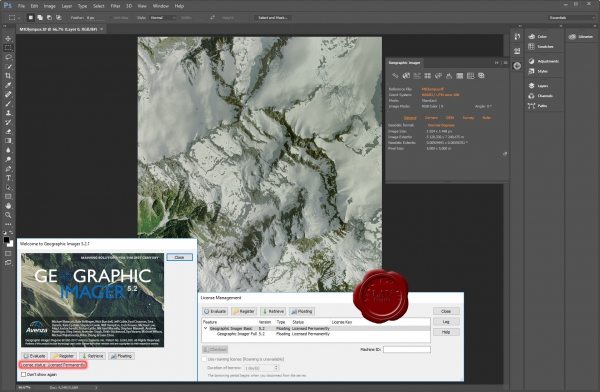Open the Essentials workspace dropdown

[x=571, y=18]
